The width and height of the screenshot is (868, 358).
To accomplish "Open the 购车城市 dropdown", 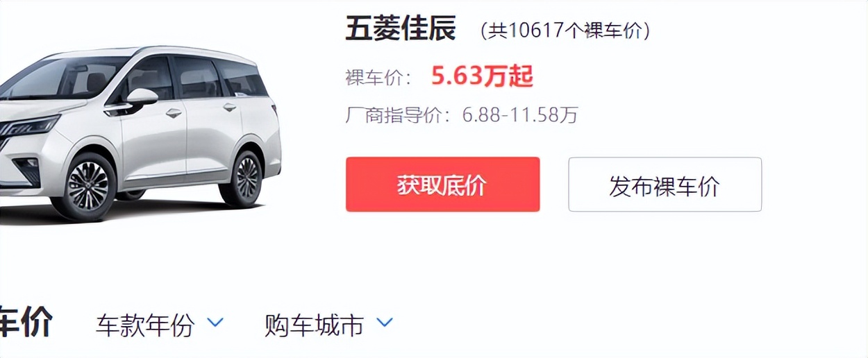I will tap(328, 325).
